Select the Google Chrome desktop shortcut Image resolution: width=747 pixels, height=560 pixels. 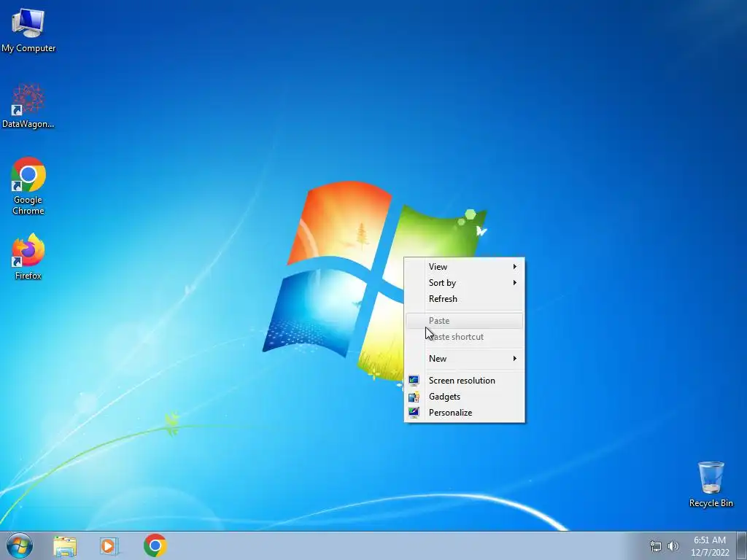pyautogui.click(x=28, y=186)
